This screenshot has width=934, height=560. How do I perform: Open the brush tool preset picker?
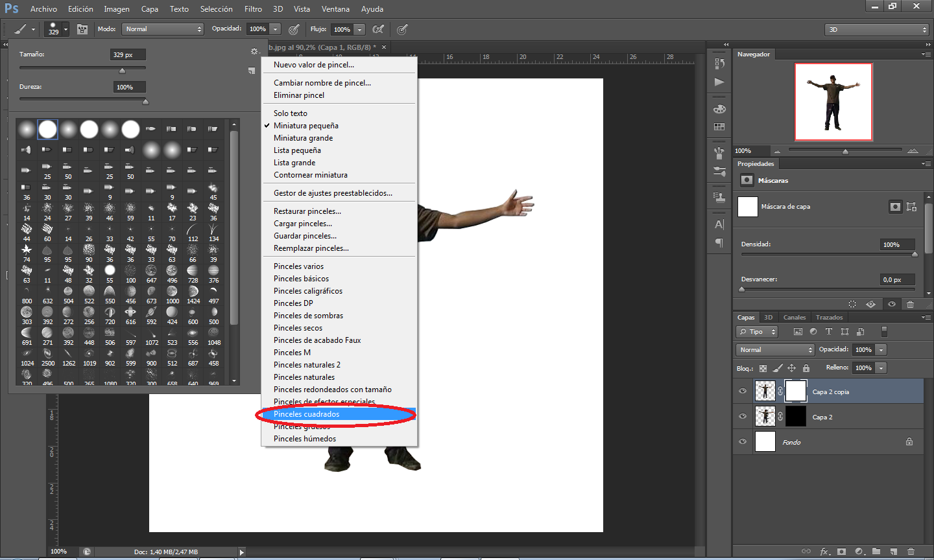tap(25, 29)
